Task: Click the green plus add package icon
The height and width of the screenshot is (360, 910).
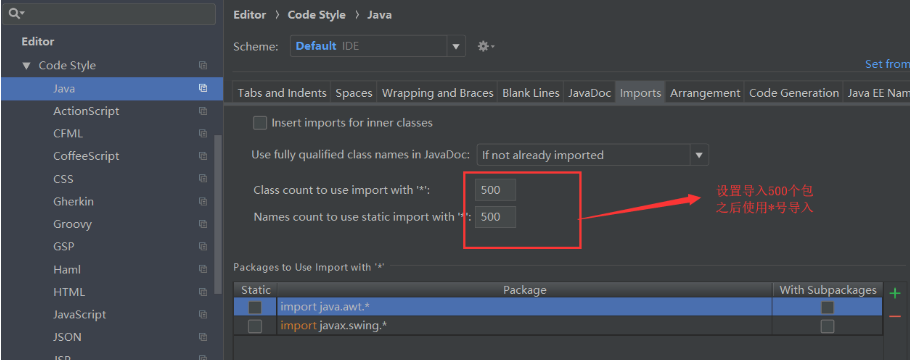Action: pos(895,293)
